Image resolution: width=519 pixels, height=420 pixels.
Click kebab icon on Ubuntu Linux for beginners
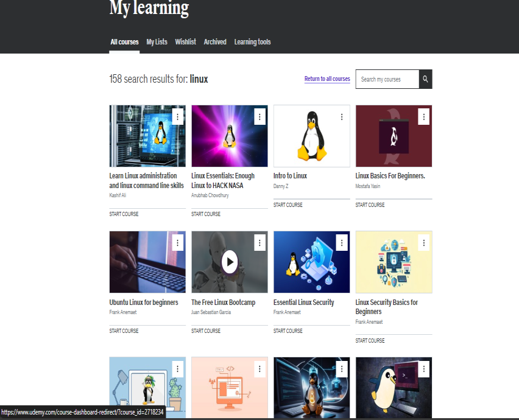177,243
